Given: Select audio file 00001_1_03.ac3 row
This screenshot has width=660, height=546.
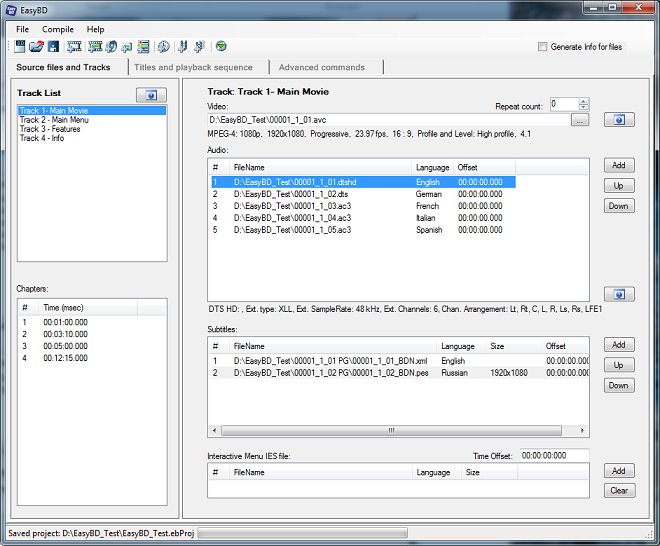Looking at the screenshot, I should pos(363,206).
